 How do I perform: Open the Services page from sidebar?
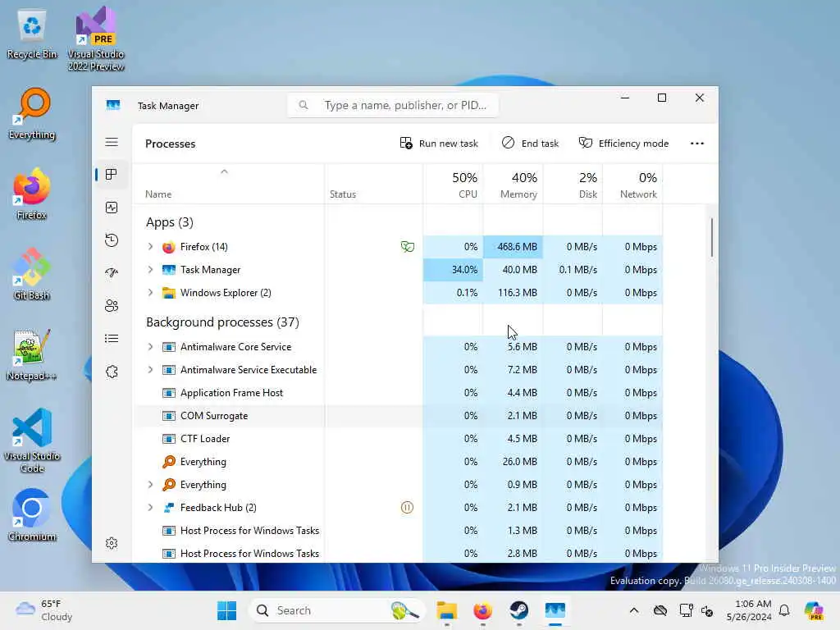click(112, 372)
